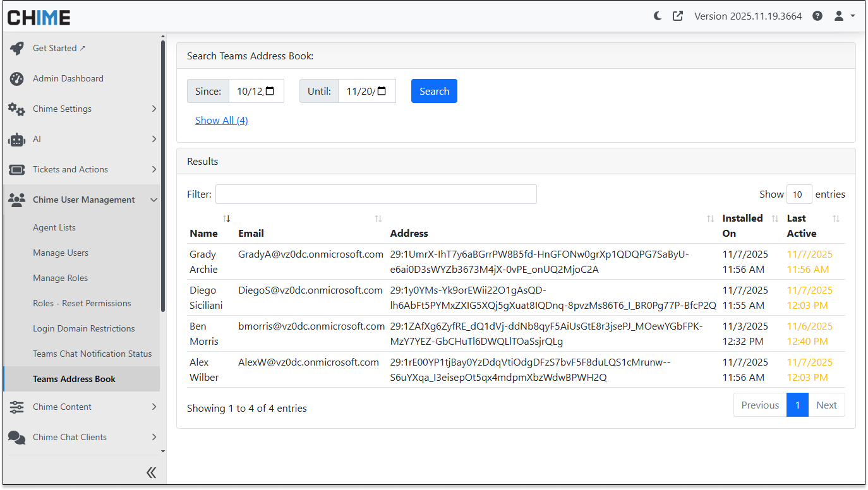Open the Manage Users page
This screenshot has height=490, width=868.
pyautogui.click(x=61, y=253)
